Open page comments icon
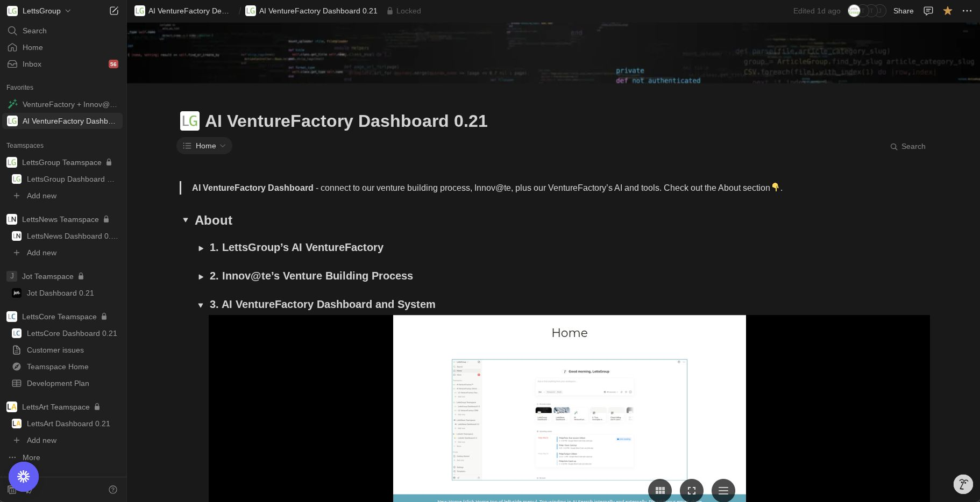Viewport: 980px width, 502px height. coord(928,11)
